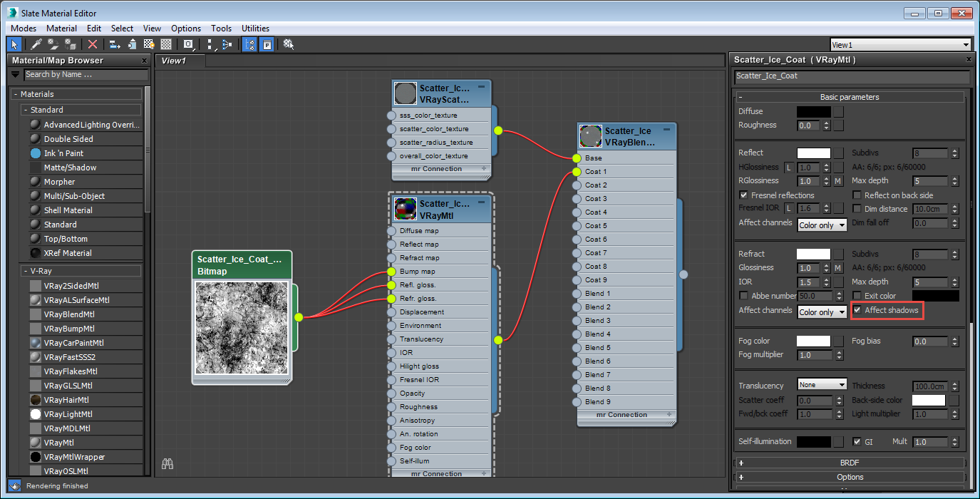Image resolution: width=980 pixels, height=499 pixels.
Task: Pick material from object using the eyedropper icon
Action: [x=35, y=43]
